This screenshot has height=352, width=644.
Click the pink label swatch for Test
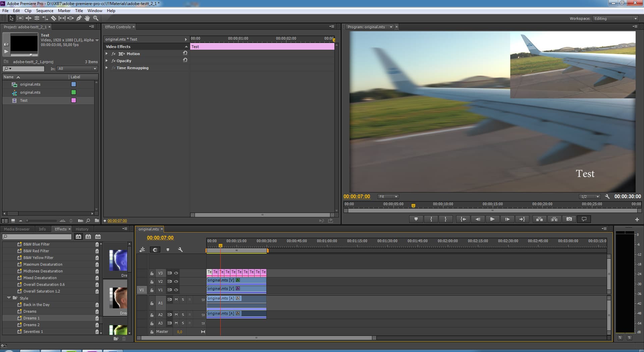pos(73,100)
